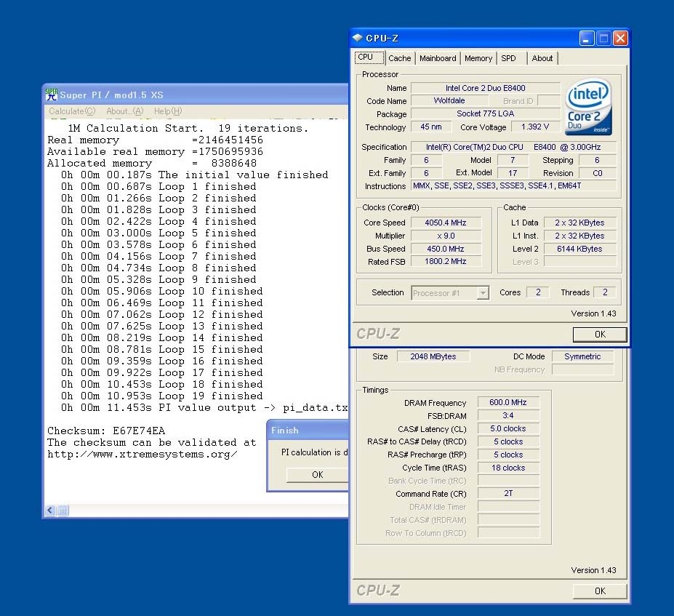The height and width of the screenshot is (616, 674).
Task: Open the Memory tab in CPU-Z
Action: coord(478,58)
